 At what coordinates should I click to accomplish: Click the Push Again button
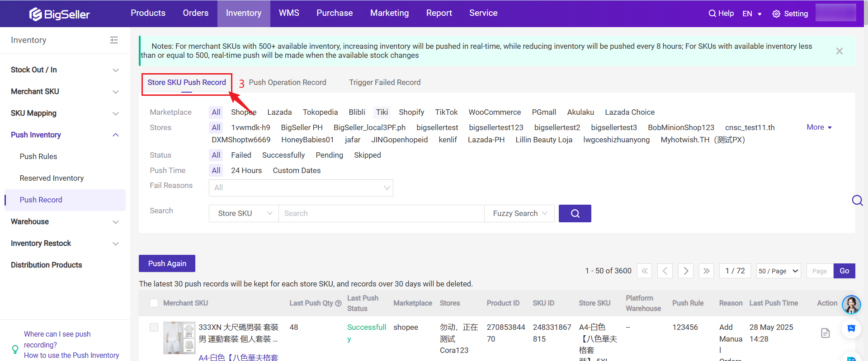point(167,263)
